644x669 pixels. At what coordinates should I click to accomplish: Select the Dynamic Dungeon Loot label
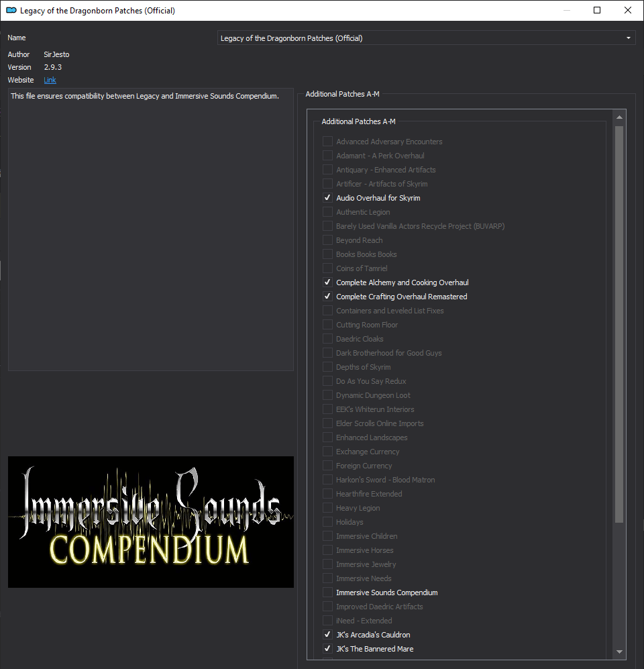[373, 395]
